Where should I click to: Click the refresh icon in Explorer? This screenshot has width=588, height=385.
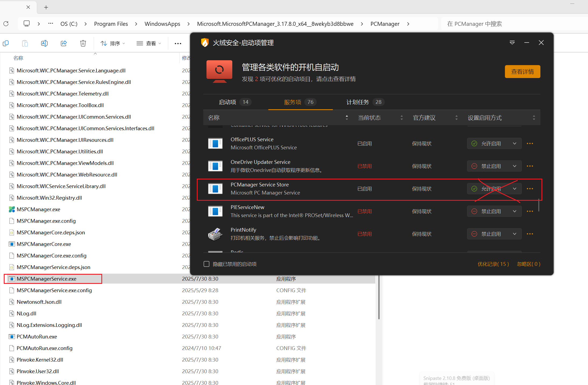(6, 24)
